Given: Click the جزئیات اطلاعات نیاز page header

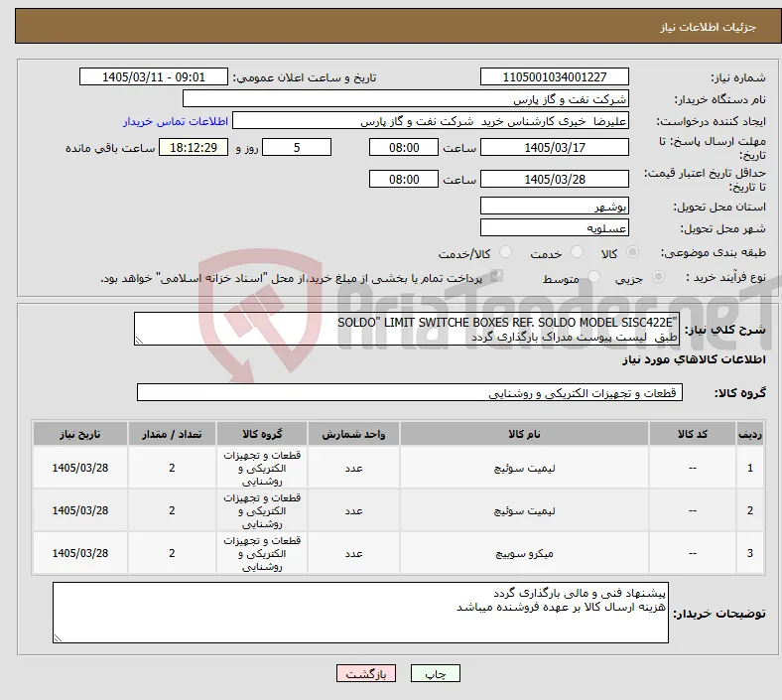Looking at the screenshot, I should pyautogui.click(x=708, y=27).
